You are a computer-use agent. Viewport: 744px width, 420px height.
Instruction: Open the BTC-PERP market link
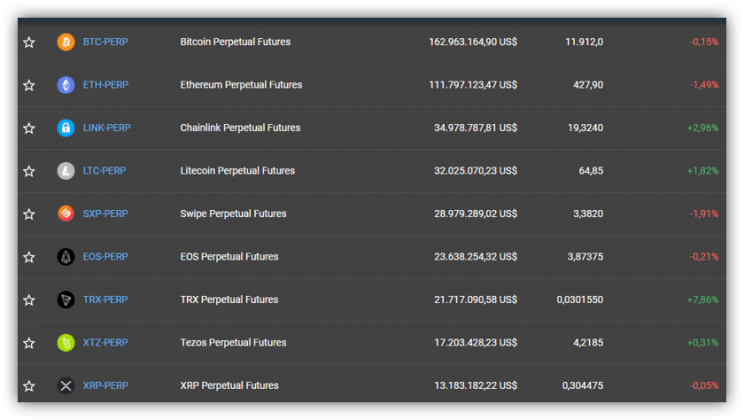point(105,42)
